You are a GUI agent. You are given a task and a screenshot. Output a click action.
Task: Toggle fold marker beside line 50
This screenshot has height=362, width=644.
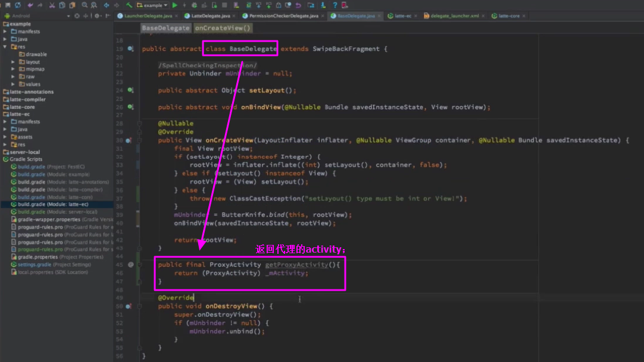[x=139, y=306]
